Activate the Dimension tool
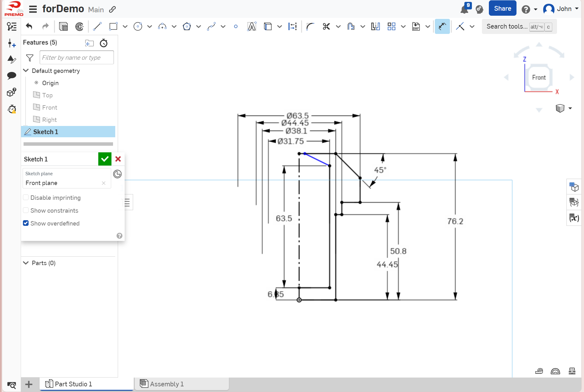584x392 pixels. coord(442,27)
